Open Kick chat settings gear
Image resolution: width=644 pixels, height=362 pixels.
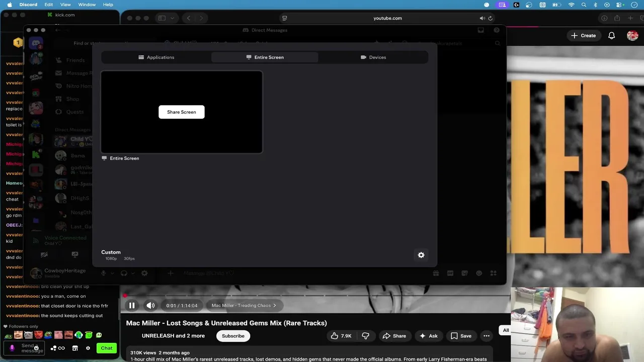click(x=88, y=348)
